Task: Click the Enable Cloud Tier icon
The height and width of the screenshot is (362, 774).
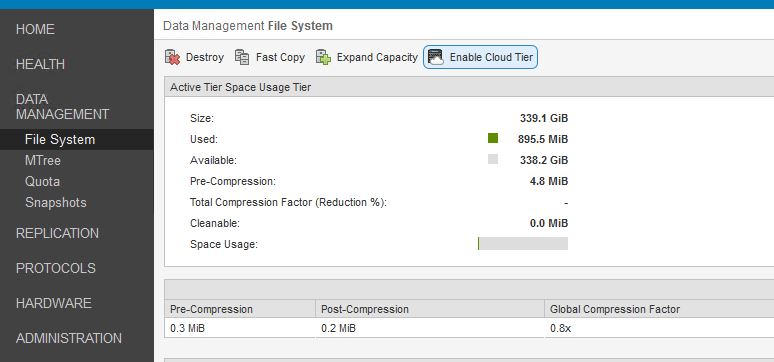Action: click(x=436, y=57)
